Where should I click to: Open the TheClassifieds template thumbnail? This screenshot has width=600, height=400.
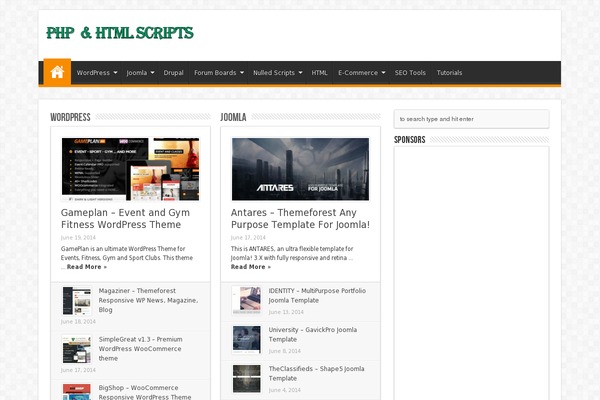pyautogui.click(x=247, y=379)
